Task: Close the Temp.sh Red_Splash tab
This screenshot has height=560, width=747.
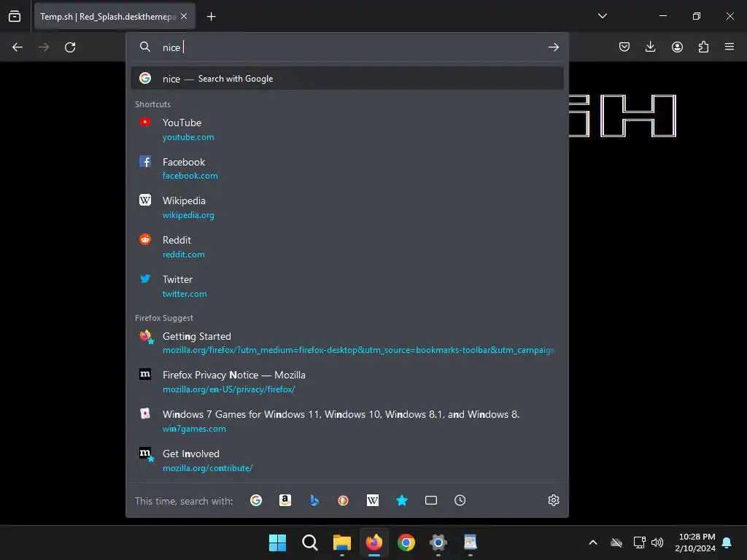Action: tap(184, 16)
